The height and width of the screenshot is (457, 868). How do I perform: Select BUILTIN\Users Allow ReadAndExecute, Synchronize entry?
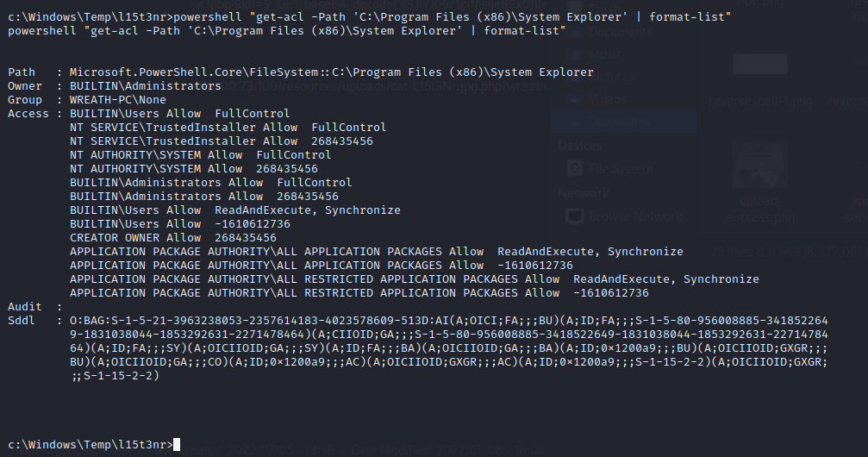(x=235, y=211)
